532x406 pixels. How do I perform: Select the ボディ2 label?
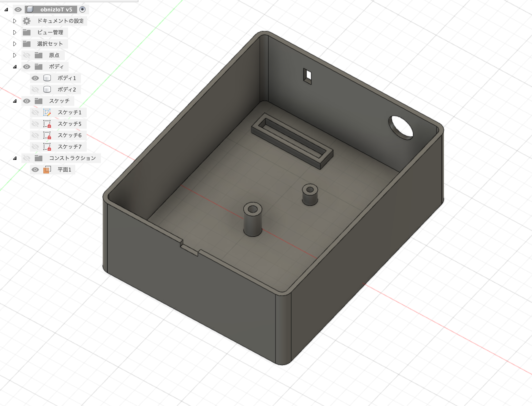pyautogui.click(x=67, y=90)
